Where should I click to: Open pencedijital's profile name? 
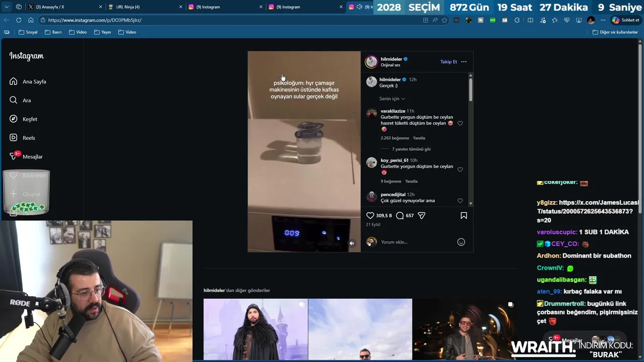(x=393, y=195)
